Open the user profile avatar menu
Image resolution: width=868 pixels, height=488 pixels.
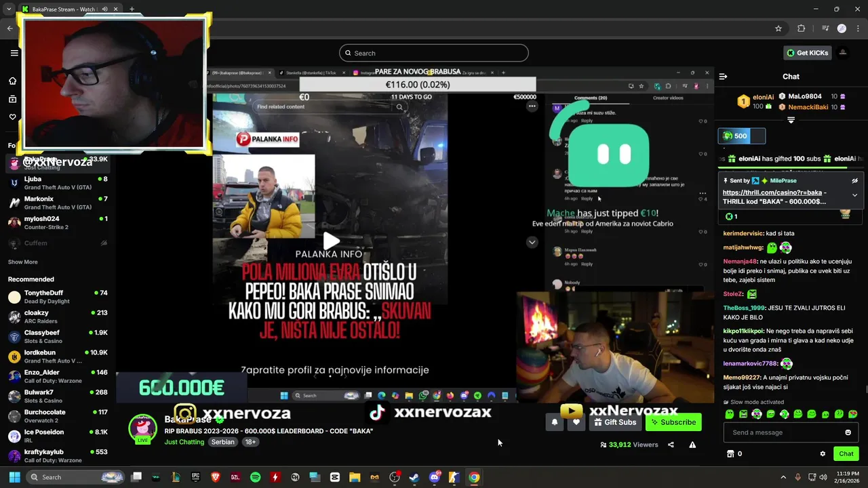point(843,53)
